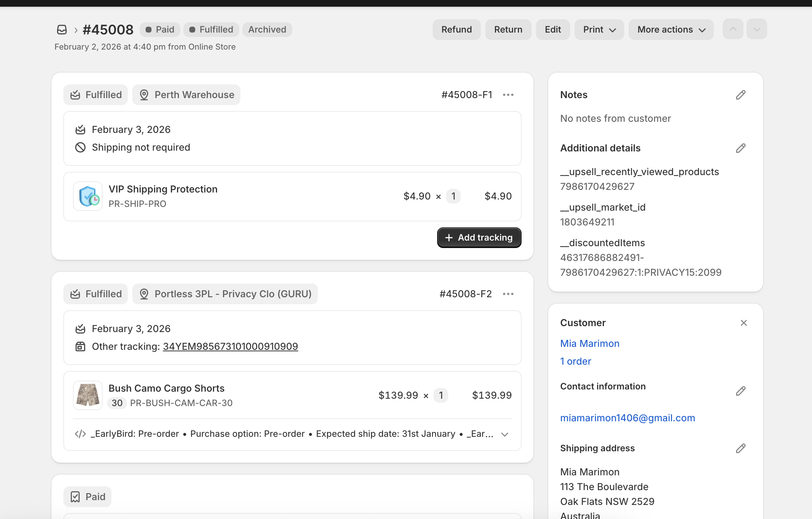Viewport: 812px width, 519px height.
Task: Open customer Mia Marimon profile link
Action: pyautogui.click(x=590, y=344)
